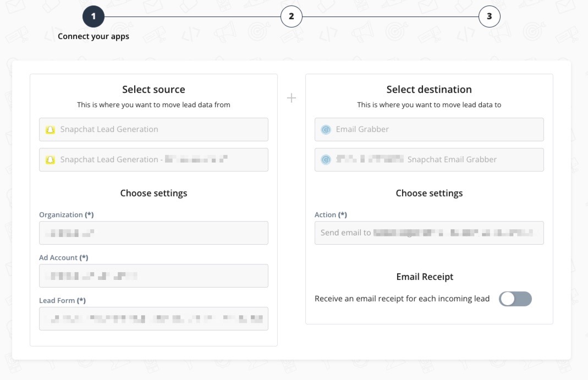Click 'Ad Account (*)' label
Image resolution: width=588 pixels, height=380 pixels.
64,258
